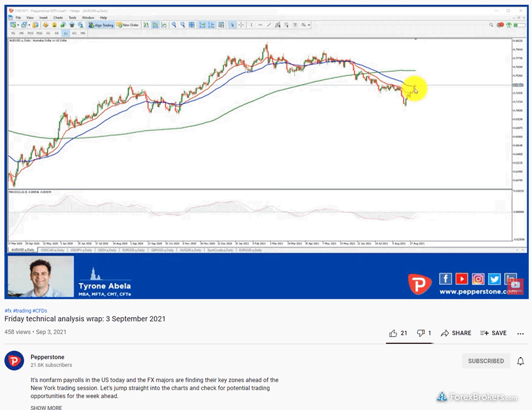Open the Window menu

(x=88, y=18)
